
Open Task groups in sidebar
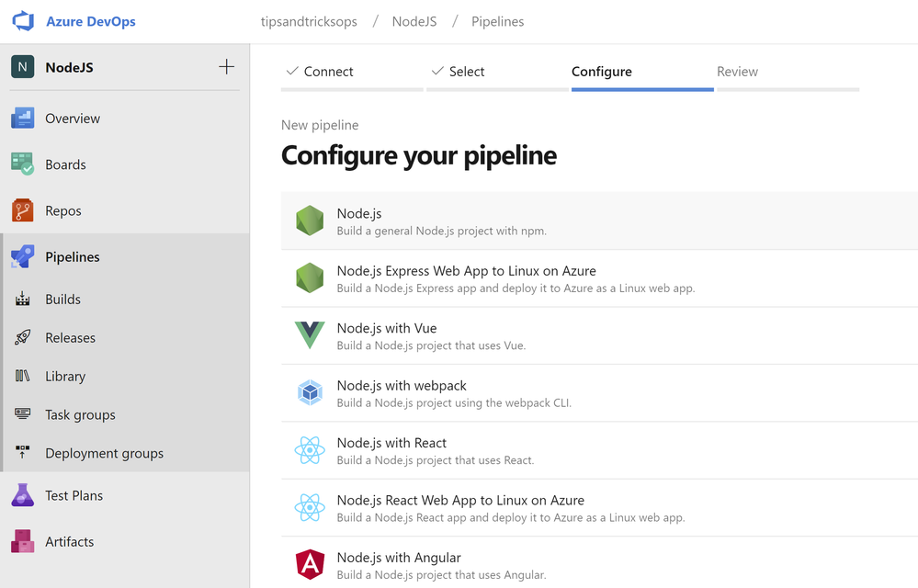(80, 414)
